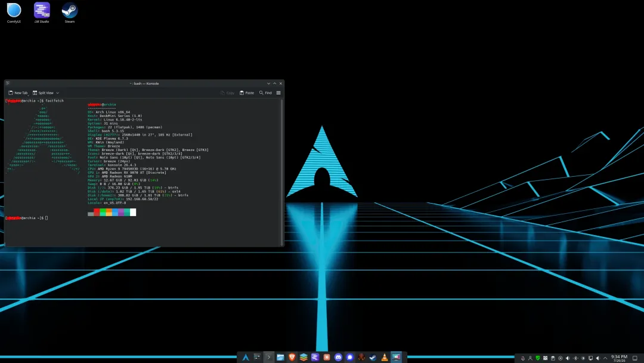Open a New Tab in Konsole

pyautogui.click(x=18, y=93)
